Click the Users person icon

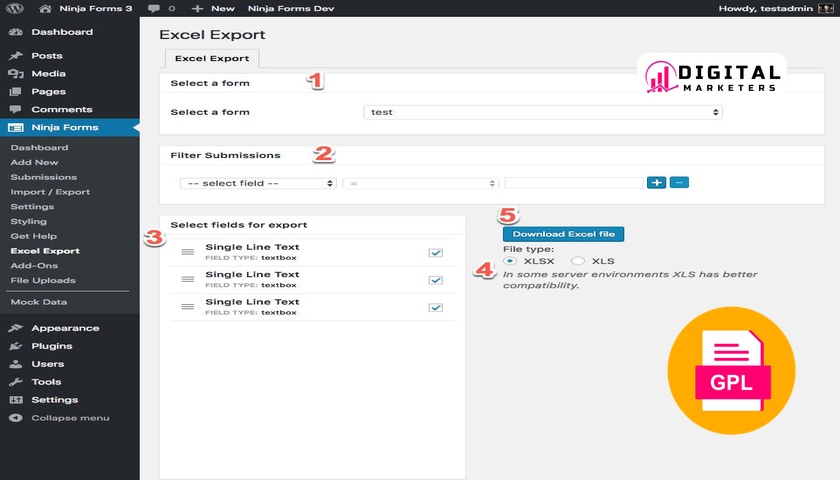coord(16,364)
